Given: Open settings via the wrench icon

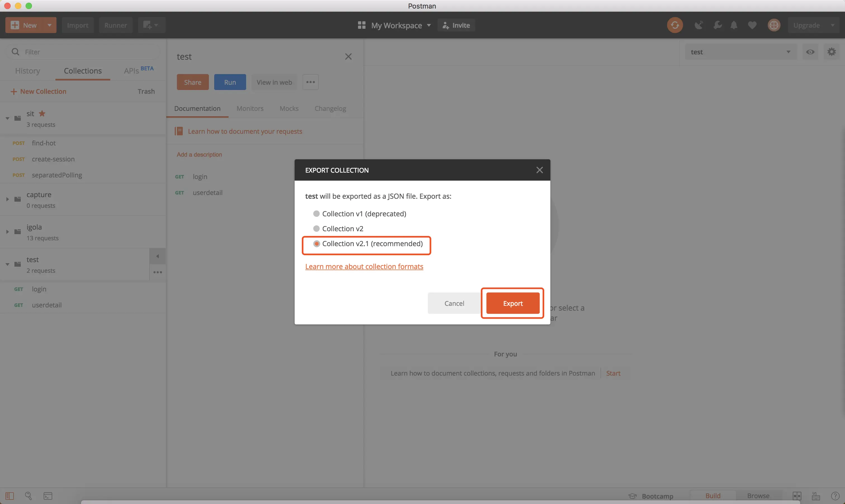Looking at the screenshot, I should pos(717,25).
